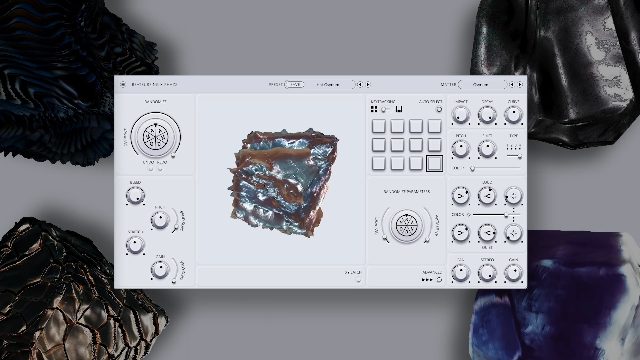Viewport: 640px width, 360px height.
Task: Click the segmented dial below the pad grid
Action: pyautogui.click(x=406, y=225)
